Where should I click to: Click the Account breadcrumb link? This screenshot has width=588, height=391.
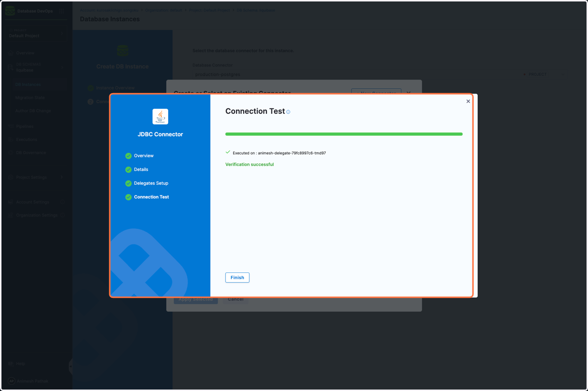pyautogui.click(x=110, y=10)
